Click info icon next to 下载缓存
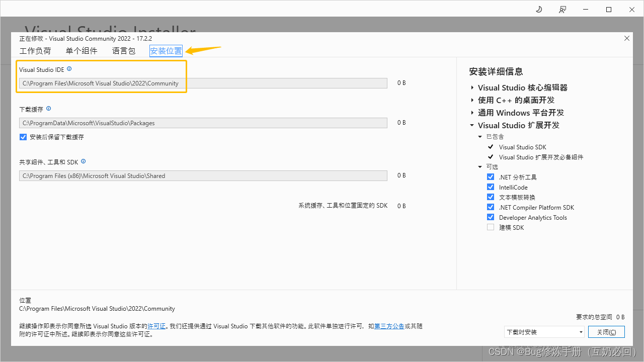Viewport: 644px width, 362px height. pos(49,109)
